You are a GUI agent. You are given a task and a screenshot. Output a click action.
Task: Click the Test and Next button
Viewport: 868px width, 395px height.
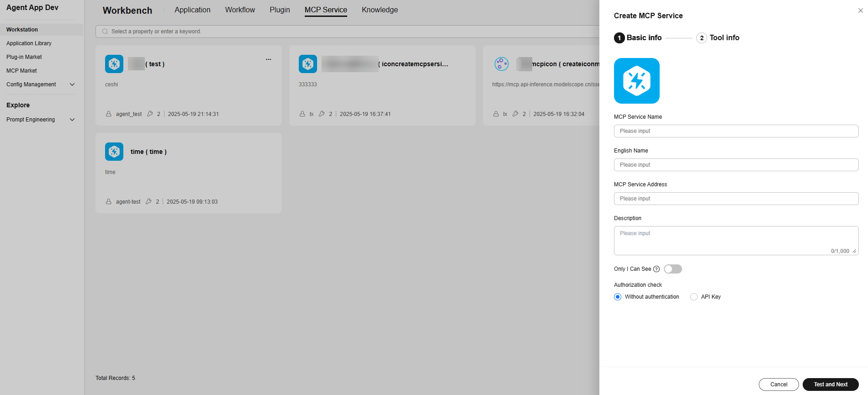pos(830,384)
